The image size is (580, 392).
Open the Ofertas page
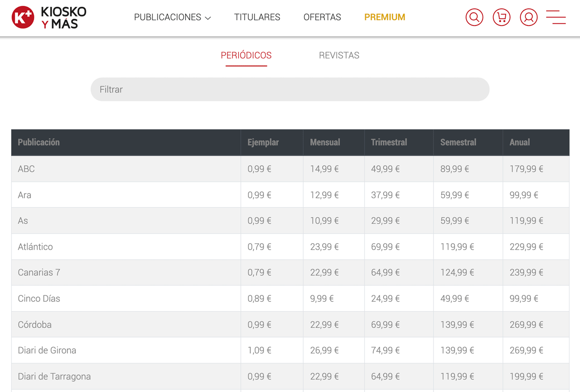(x=322, y=17)
